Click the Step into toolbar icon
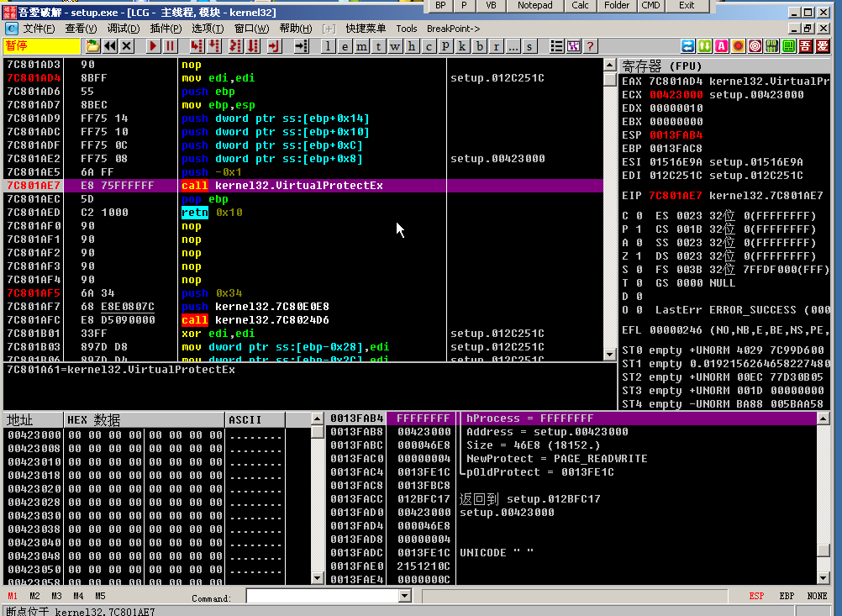Image resolution: width=842 pixels, height=616 pixels. [x=197, y=46]
